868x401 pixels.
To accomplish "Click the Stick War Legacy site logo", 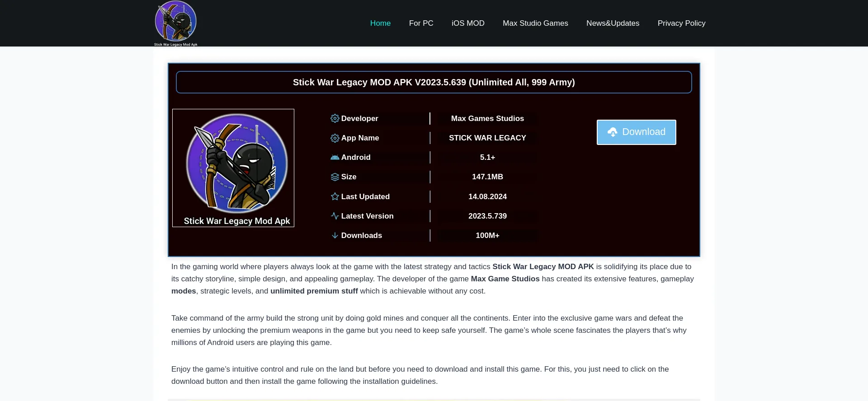I will pos(176,23).
